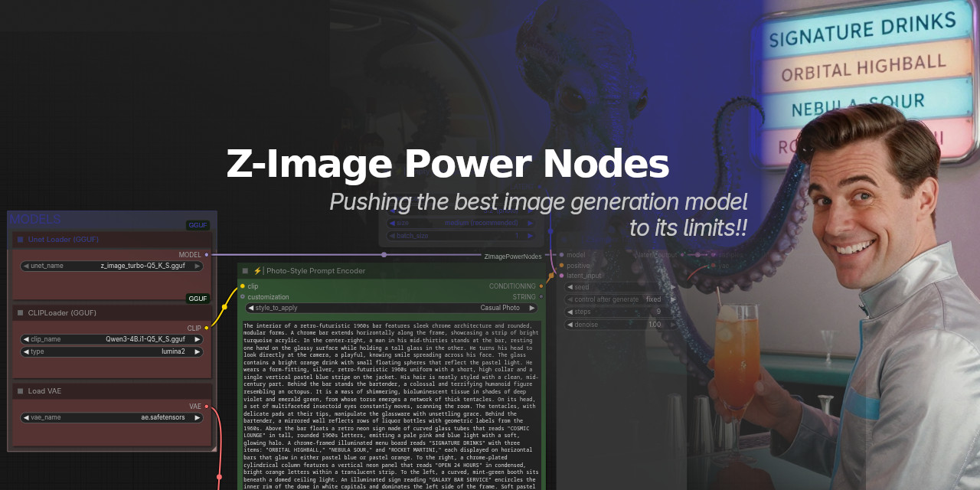Viewport: 980px width, 490px height.
Task: Click the left arrow on the unet_name widget
Action: 25,265
